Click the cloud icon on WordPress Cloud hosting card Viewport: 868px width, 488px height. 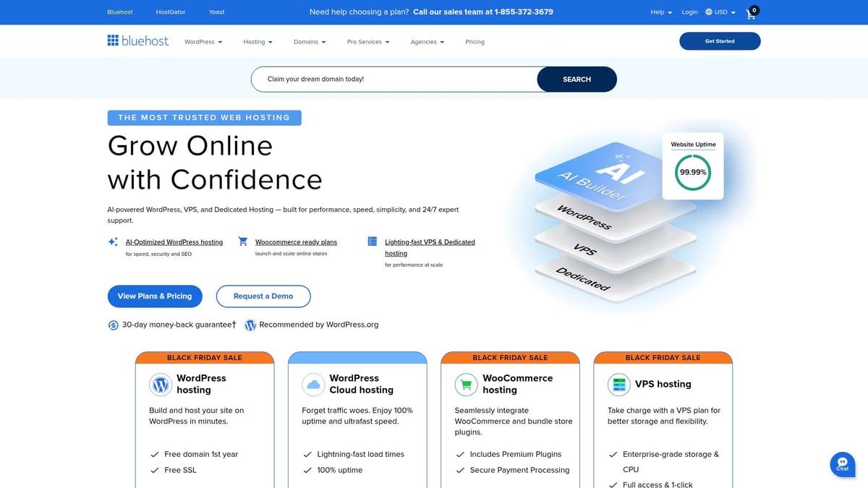coord(312,384)
